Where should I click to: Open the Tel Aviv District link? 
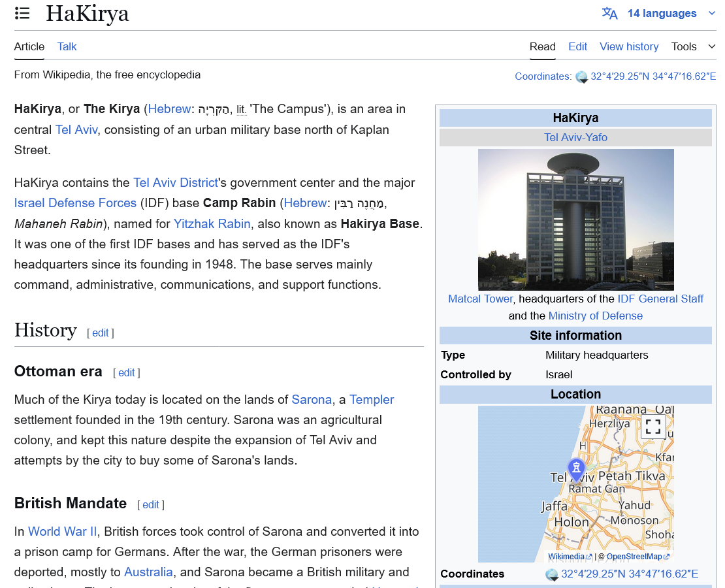(175, 183)
